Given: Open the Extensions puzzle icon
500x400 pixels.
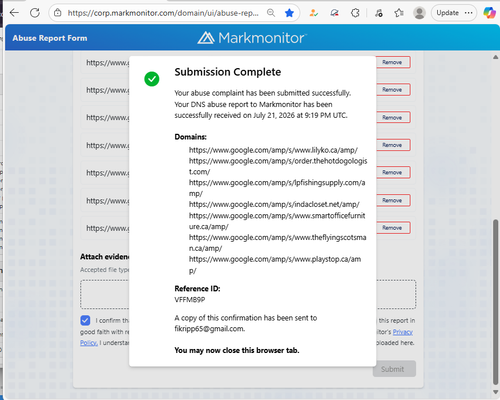Looking at the screenshot, I should click(x=355, y=13).
